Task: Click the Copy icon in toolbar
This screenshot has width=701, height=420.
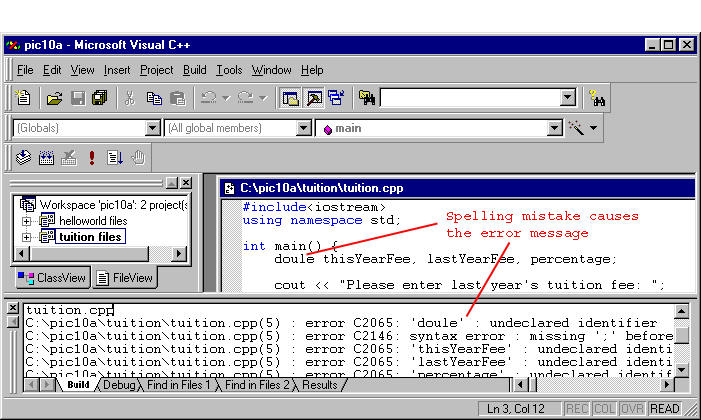Action: 154,98
